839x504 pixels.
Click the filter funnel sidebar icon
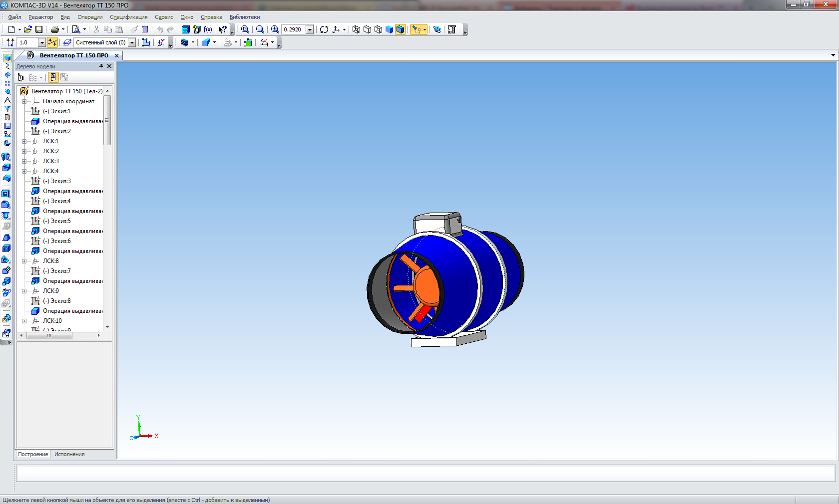tap(7, 109)
